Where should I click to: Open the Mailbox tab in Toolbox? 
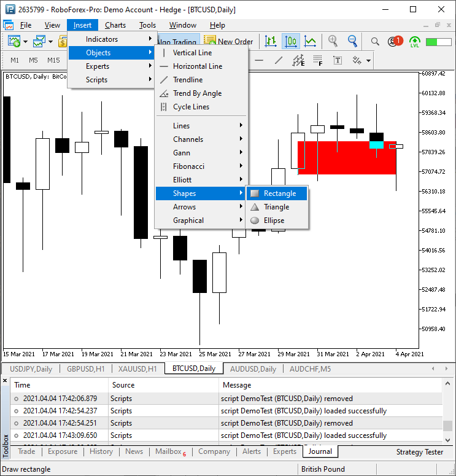[171, 451]
